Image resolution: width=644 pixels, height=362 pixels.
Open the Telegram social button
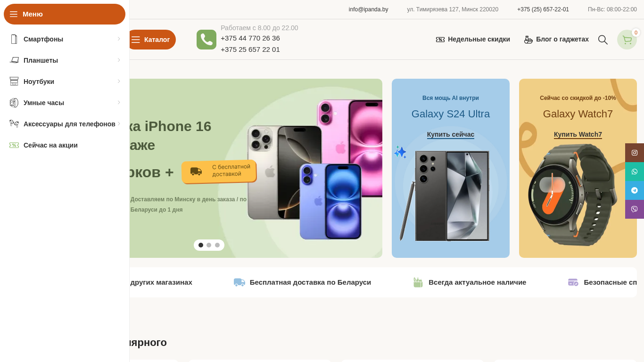click(635, 190)
